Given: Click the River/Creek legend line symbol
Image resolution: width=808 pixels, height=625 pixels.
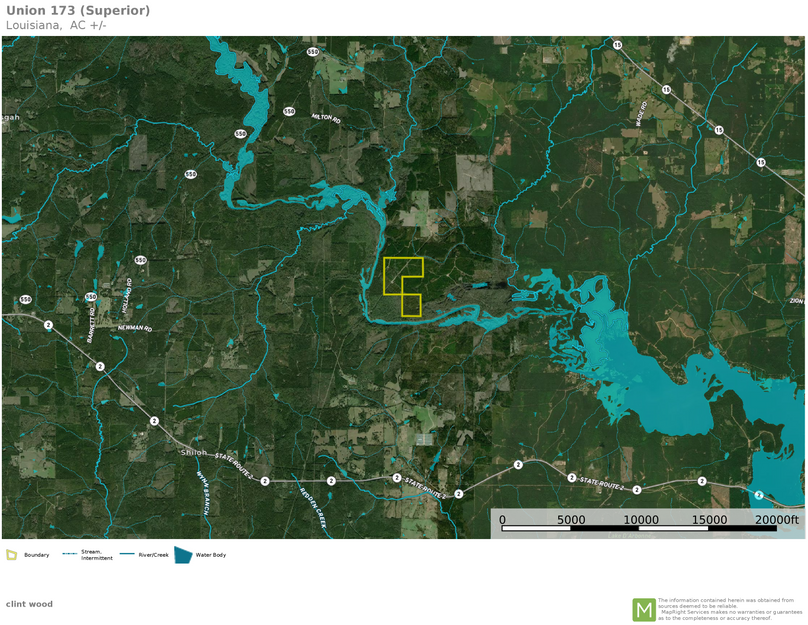Looking at the screenshot, I should (x=127, y=554).
